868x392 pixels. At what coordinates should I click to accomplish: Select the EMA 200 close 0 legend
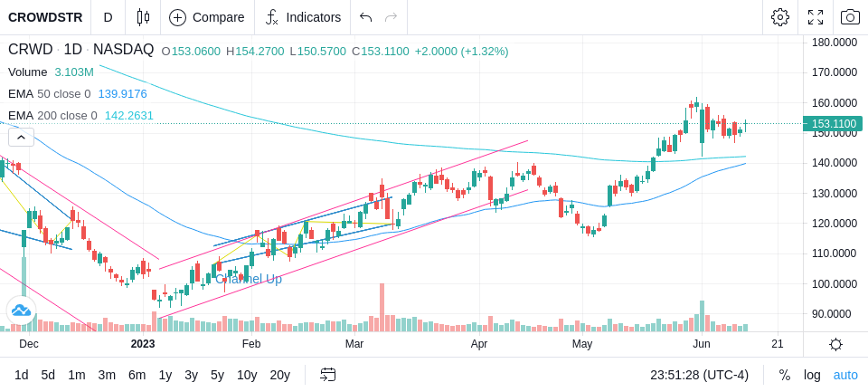point(52,116)
